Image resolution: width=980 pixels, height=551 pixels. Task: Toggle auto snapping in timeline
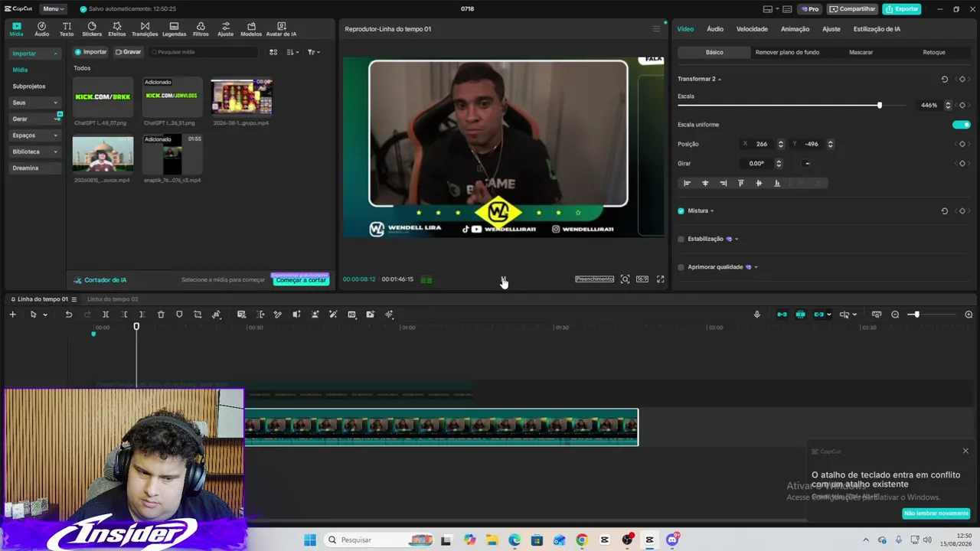800,315
